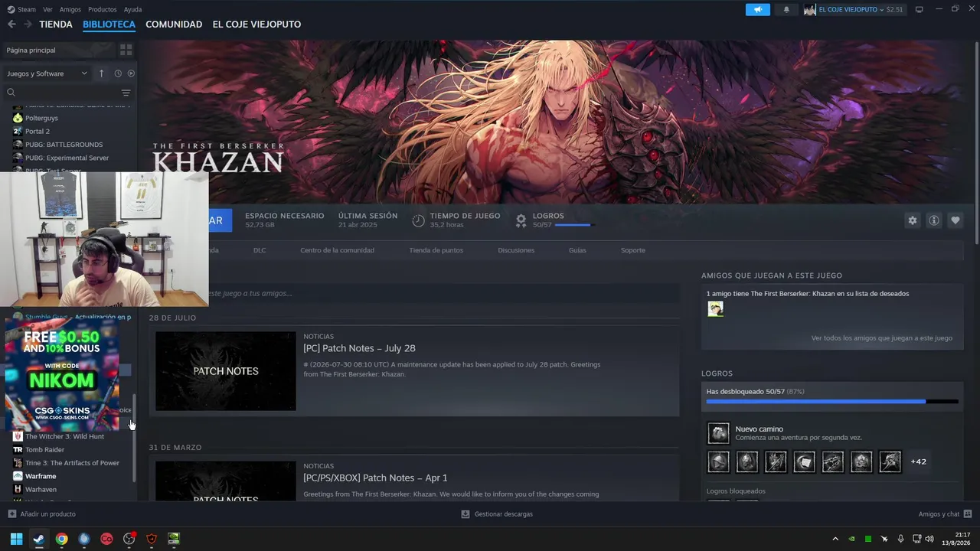Screen dimensions: 980x551
Task: Enter Big Picture mode via monitor icon
Action: [x=920, y=9]
